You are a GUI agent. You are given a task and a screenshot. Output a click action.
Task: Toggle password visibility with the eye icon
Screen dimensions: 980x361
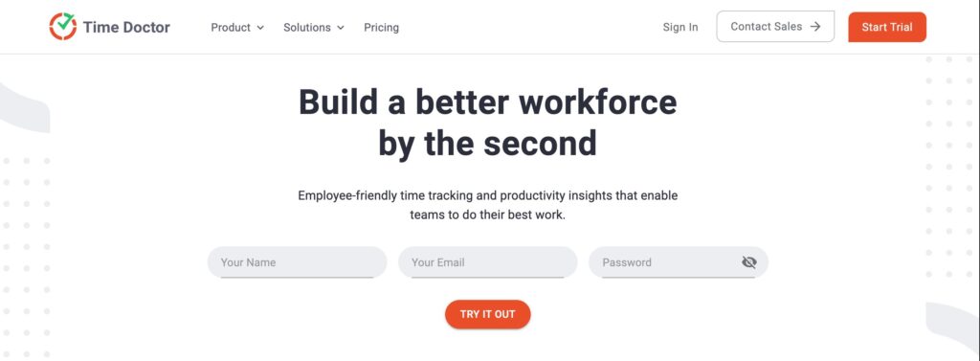pyautogui.click(x=748, y=262)
